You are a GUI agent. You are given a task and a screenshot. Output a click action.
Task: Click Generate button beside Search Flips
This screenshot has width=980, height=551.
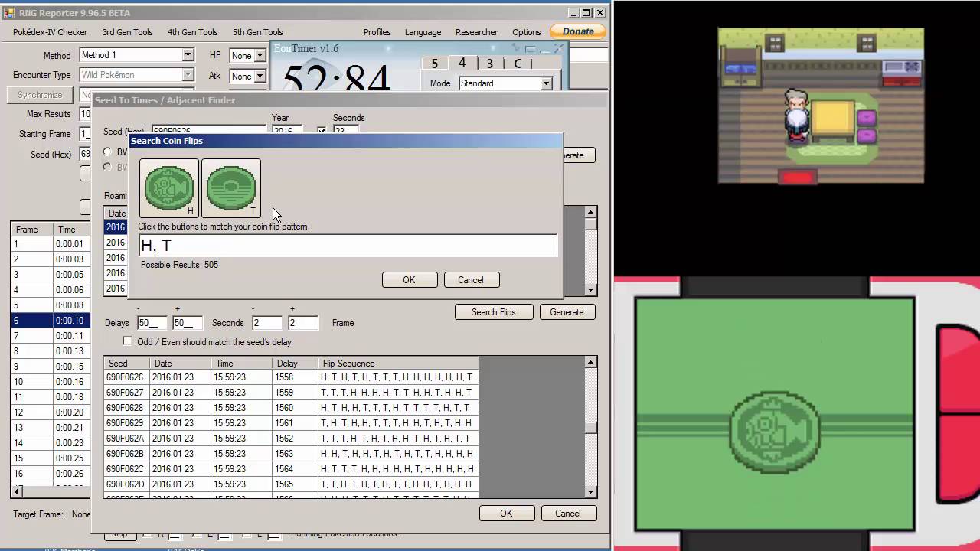(x=567, y=312)
